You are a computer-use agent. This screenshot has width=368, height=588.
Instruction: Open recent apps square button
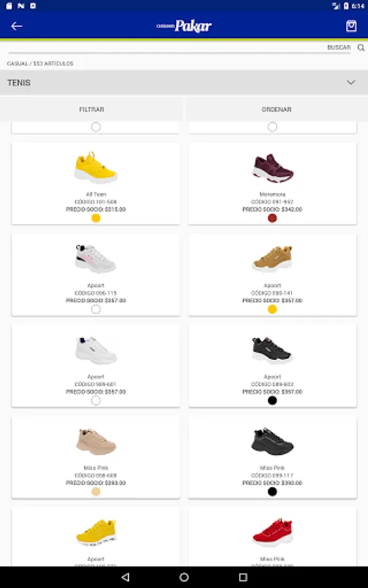[243, 577]
